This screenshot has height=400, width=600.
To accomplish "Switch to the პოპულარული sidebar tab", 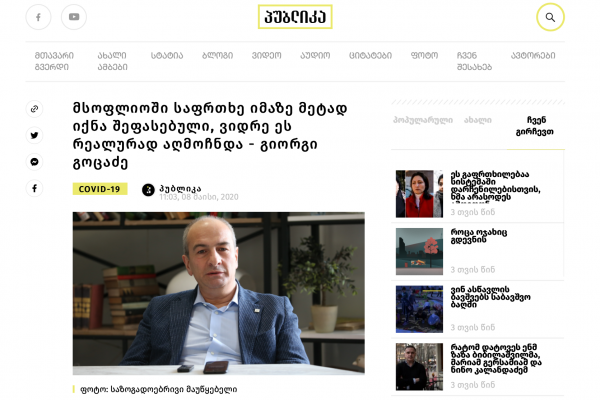I will [x=423, y=120].
